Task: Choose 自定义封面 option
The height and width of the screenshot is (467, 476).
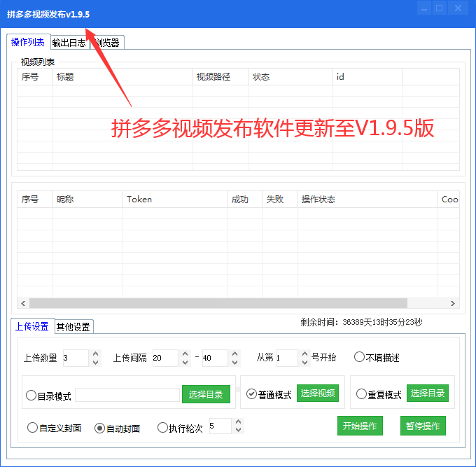Action: [55, 428]
